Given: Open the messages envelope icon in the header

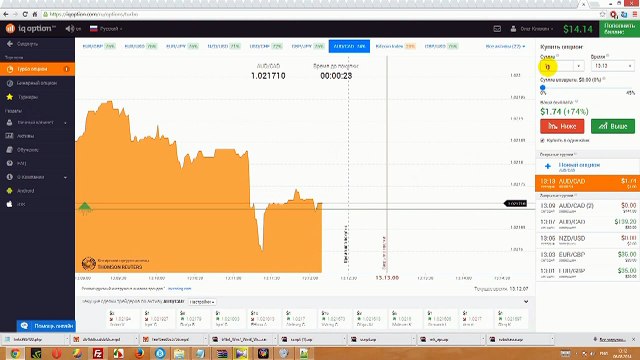Looking at the screenshot, I should pos(497,29).
